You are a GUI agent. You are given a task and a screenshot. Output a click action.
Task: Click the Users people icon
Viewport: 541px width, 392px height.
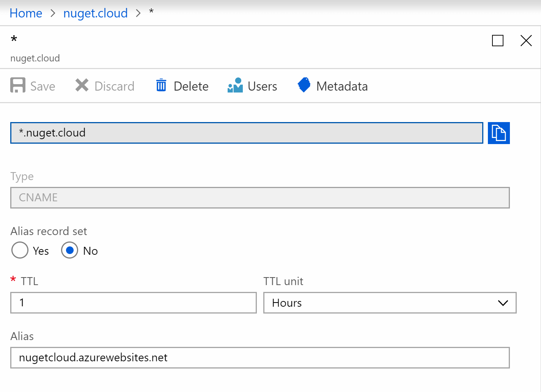point(235,85)
